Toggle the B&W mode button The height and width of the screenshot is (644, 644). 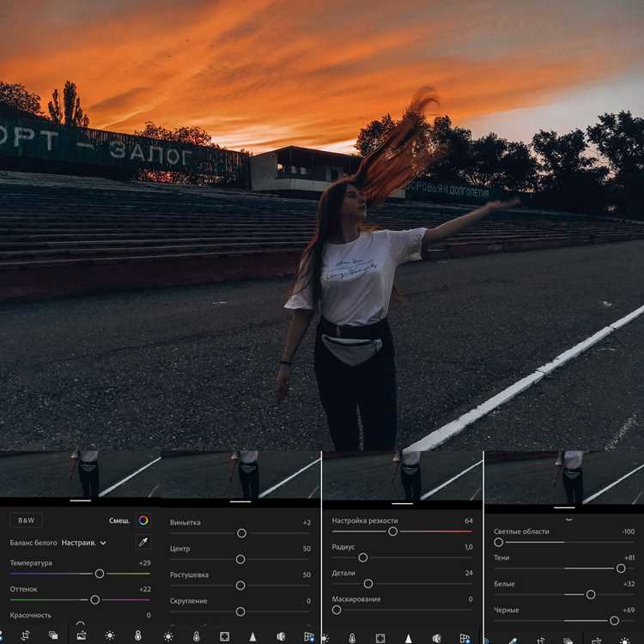26,520
